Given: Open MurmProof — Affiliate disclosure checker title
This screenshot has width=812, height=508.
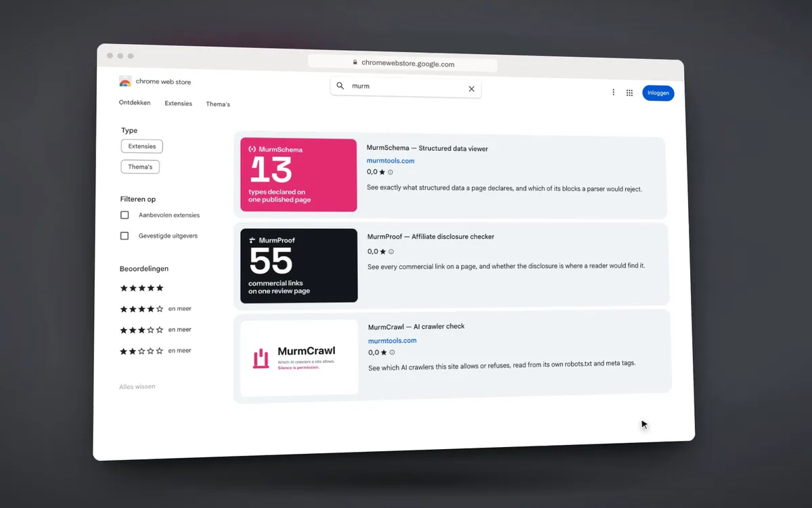Looking at the screenshot, I should click(x=431, y=236).
